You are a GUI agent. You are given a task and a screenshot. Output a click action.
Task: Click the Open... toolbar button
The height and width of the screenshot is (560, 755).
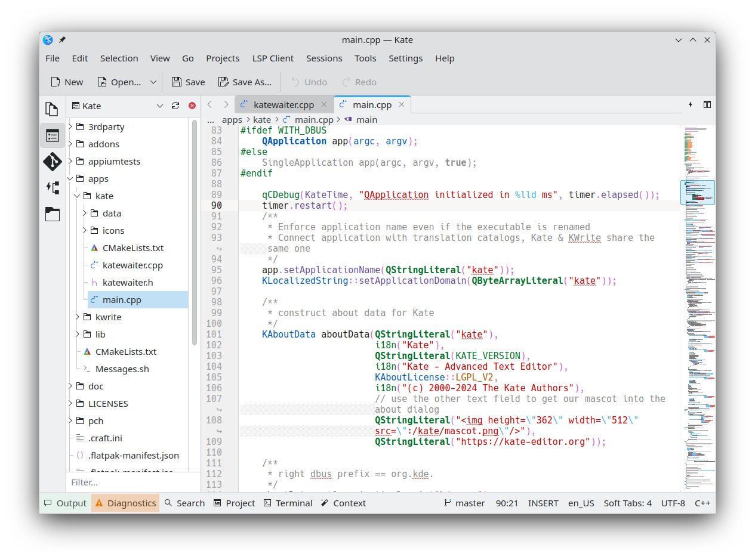pos(119,82)
